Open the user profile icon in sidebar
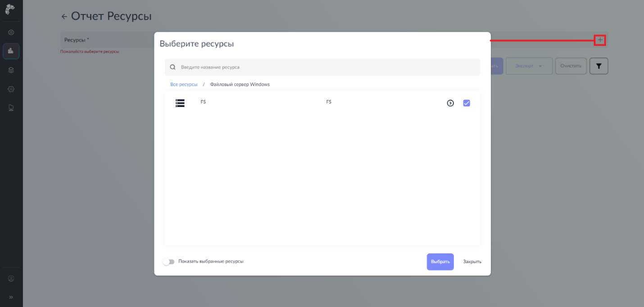The height and width of the screenshot is (307, 644). 11,279
